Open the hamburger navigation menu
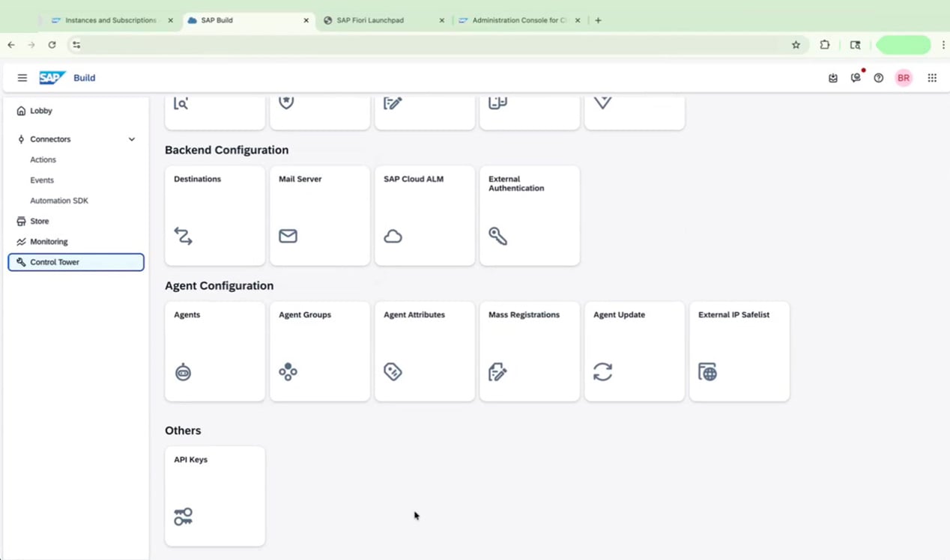 tap(22, 78)
